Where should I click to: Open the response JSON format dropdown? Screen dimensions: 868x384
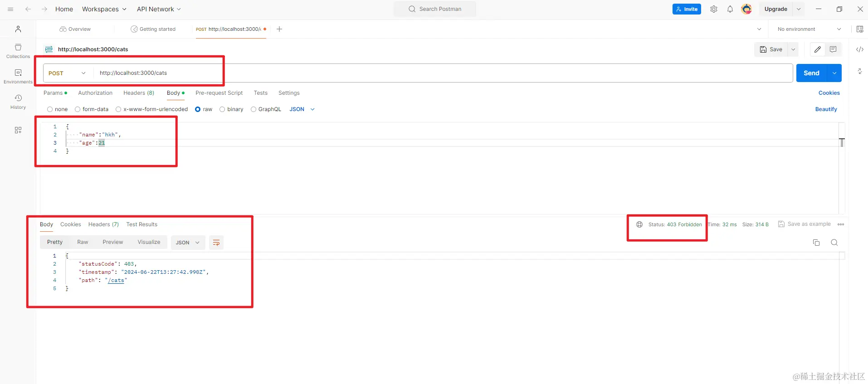pyautogui.click(x=188, y=243)
